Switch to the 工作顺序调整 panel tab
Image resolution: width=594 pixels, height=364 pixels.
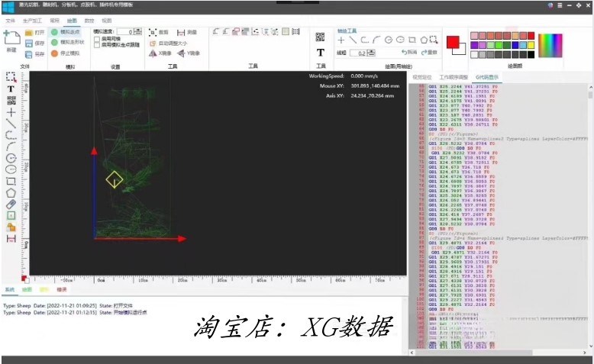point(454,77)
